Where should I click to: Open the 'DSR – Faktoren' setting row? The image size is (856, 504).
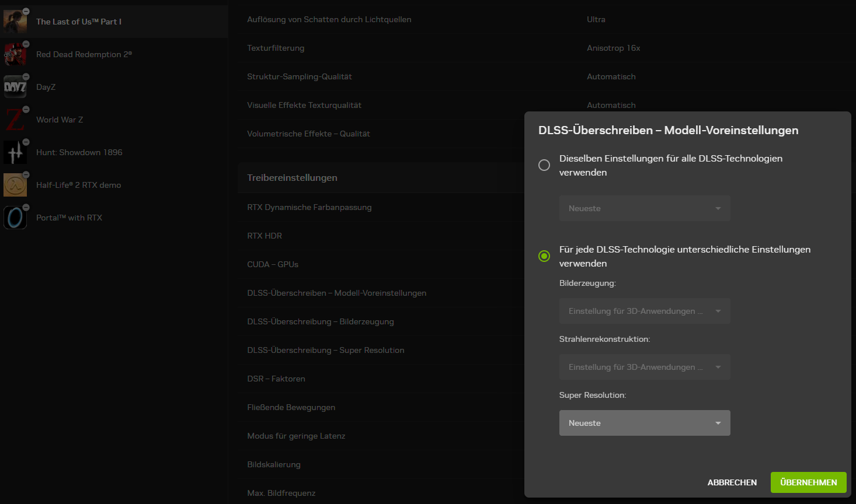(276, 379)
